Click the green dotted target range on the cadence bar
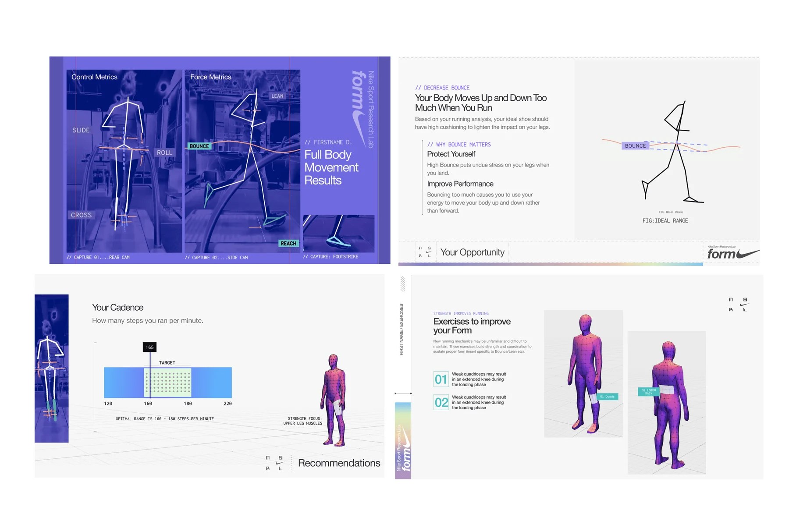789x532 pixels. tap(168, 383)
